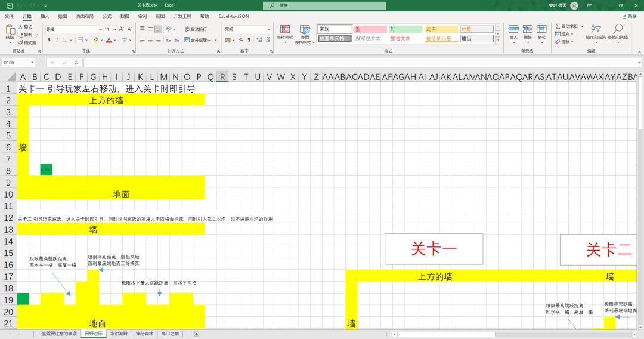
Task: Click the 共享 (Share) button
Action: point(629,16)
